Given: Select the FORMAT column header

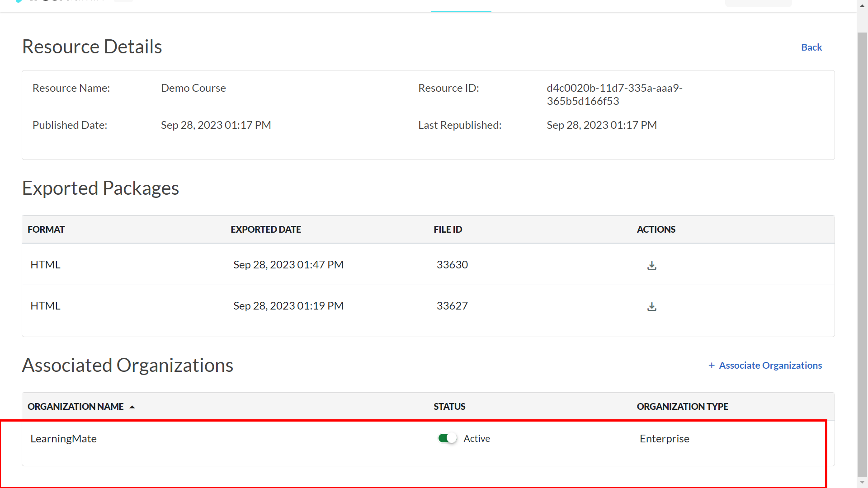Looking at the screenshot, I should pyautogui.click(x=46, y=230).
